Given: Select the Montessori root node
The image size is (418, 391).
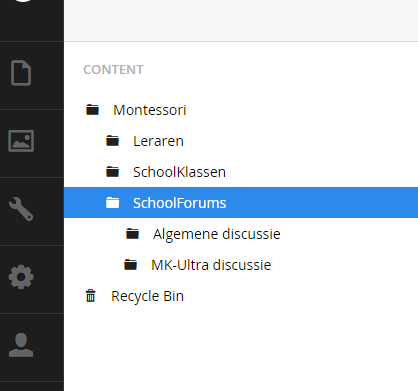Looking at the screenshot, I should pos(150,110).
